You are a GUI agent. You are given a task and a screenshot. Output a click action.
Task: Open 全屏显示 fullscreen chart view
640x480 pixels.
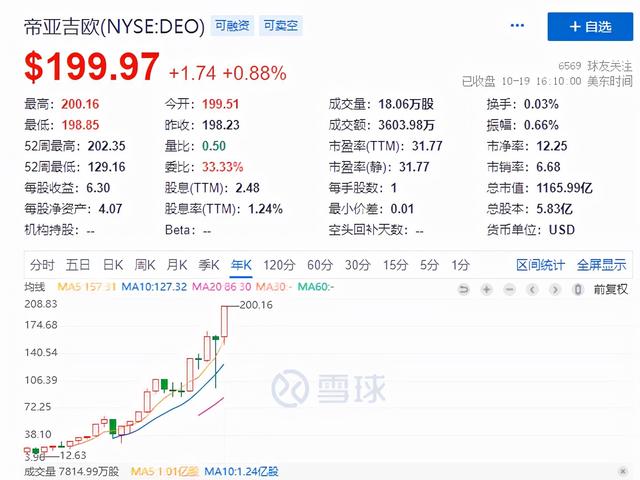(601, 265)
